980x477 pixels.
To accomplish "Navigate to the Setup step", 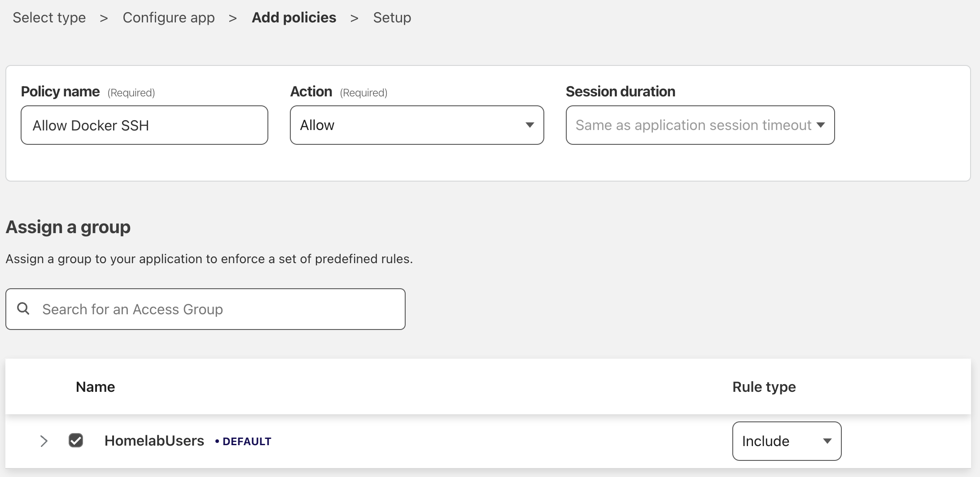I will click(392, 17).
